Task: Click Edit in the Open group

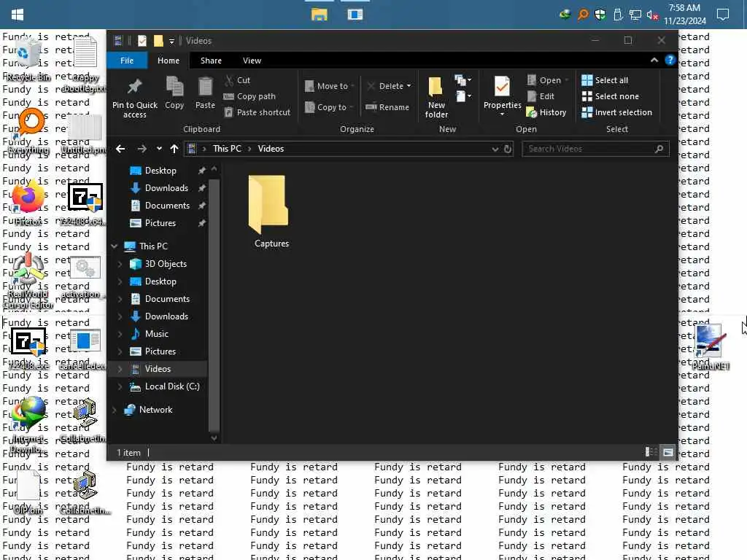Action: coord(541,96)
